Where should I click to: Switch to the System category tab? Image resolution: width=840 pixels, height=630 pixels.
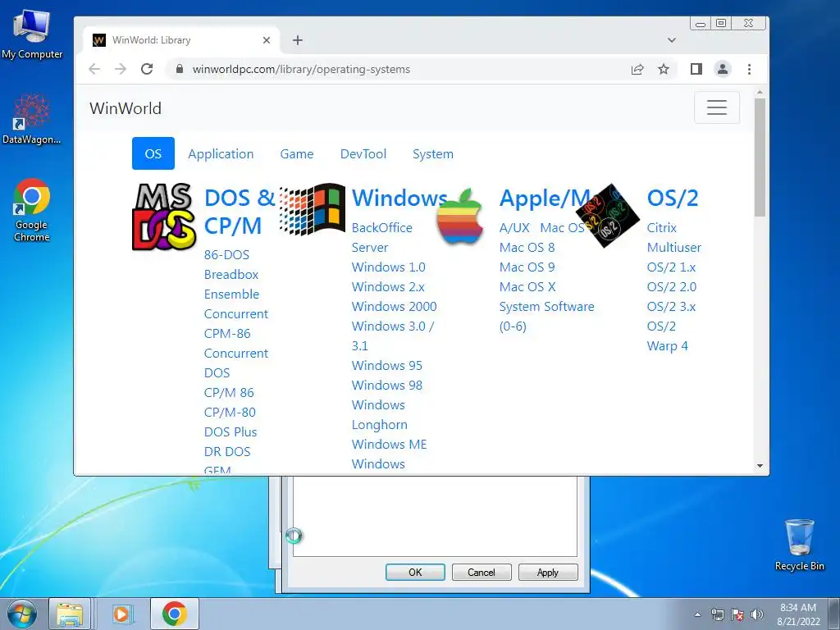click(433, 153)
